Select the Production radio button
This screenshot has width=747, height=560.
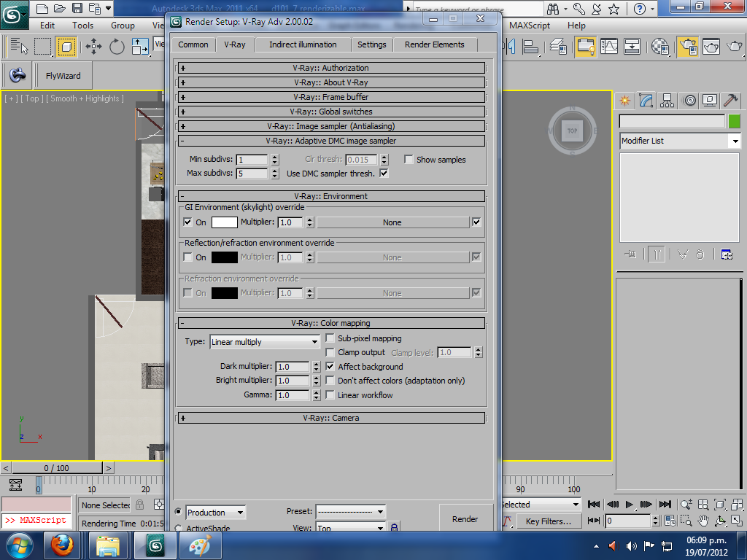[179, 511]
